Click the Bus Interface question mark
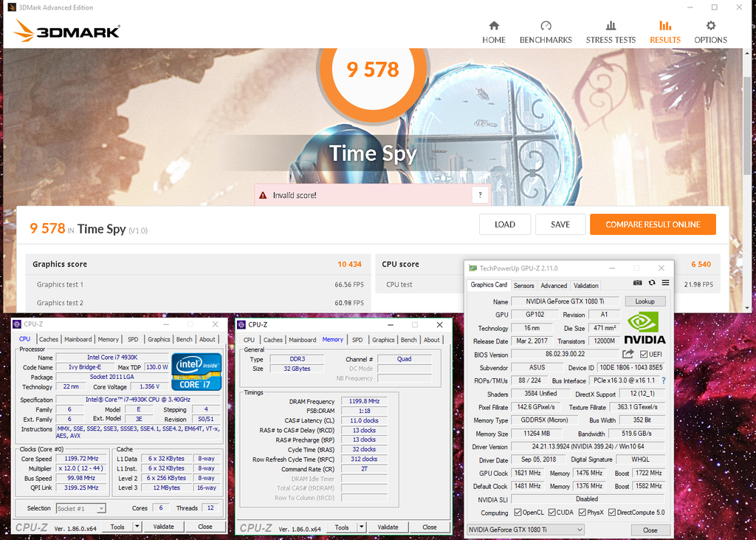This screenshot has width=756, height=540. click(x=664, y=380)
